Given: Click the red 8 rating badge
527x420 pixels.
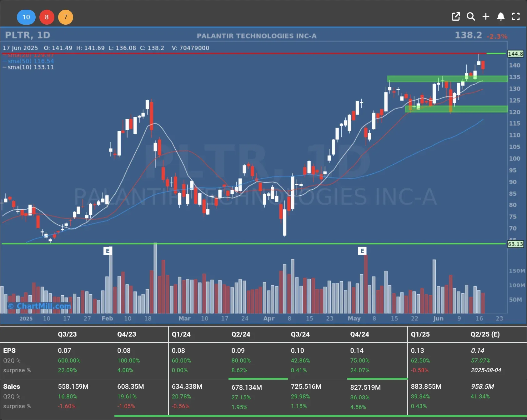Looking at the screenshot, I should (47, 17).
